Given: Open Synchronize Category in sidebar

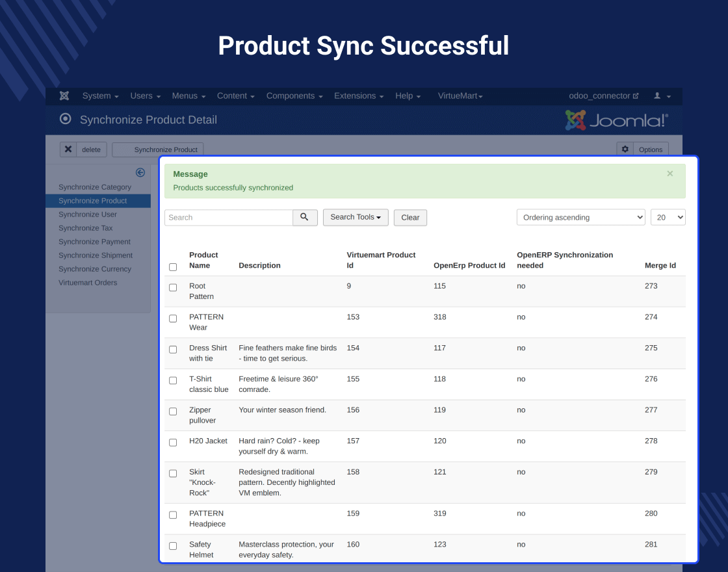Looking at the screenshot, I should coord(95,187).
